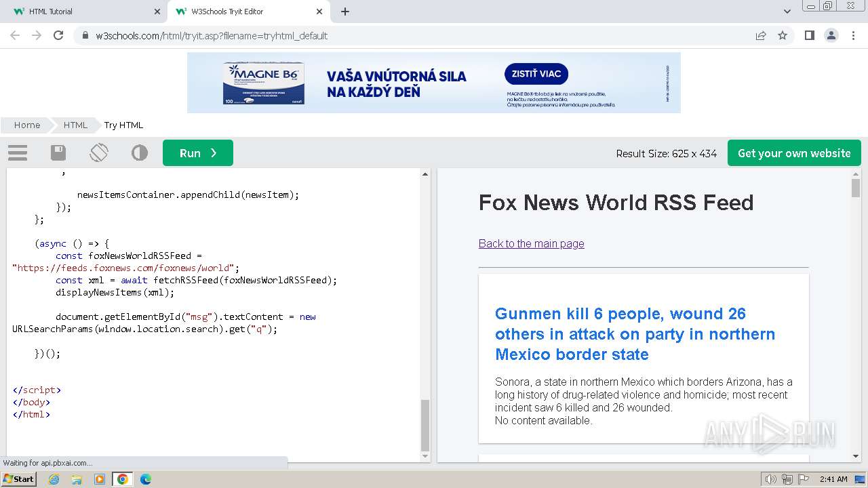Click the Fox News World RSS Feed heading
868x488 pixels.
[x=616, y=202]
